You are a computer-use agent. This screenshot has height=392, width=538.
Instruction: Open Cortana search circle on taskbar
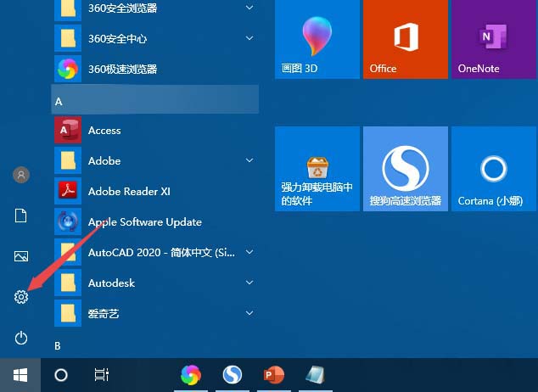point(61,375)
